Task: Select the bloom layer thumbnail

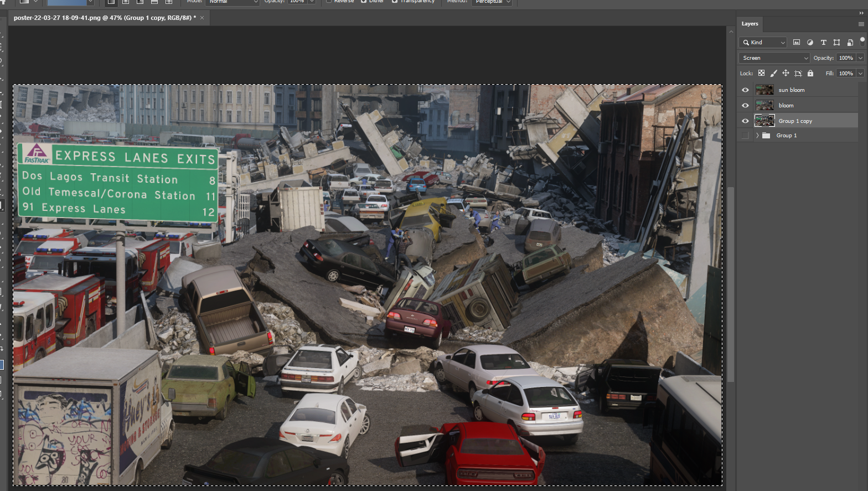Action: pyautogui.click(x=764, y=105)
